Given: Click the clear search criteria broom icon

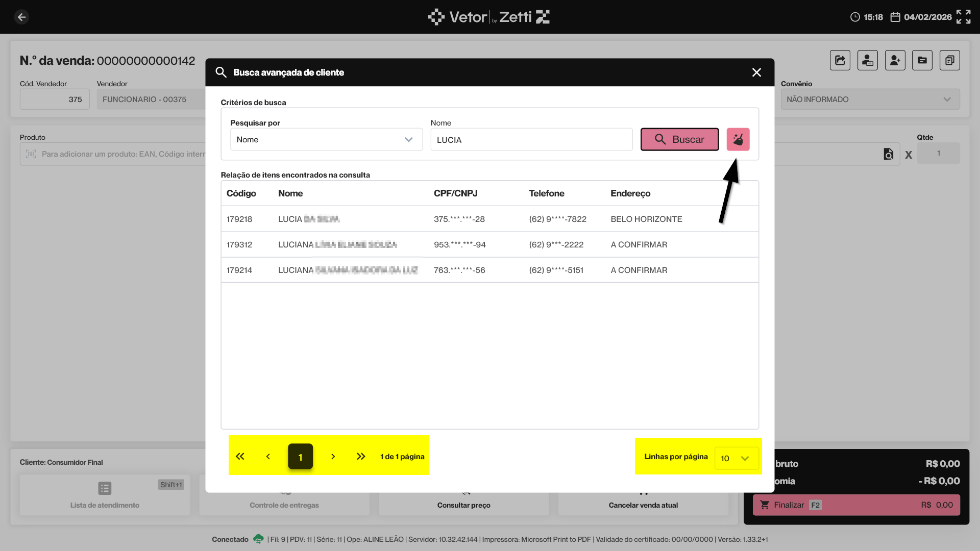Looking at the screenshot, I should 738,139.
